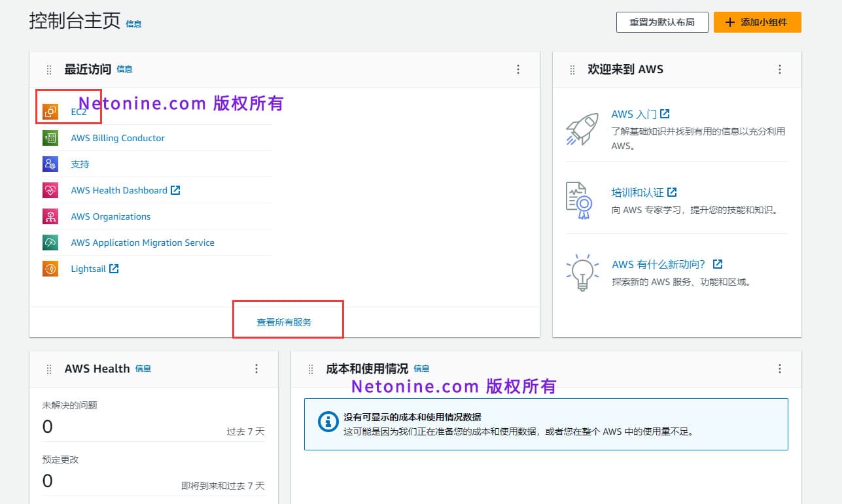Click Application Migration Service icon
842x504 pixels.
point(50,243)
